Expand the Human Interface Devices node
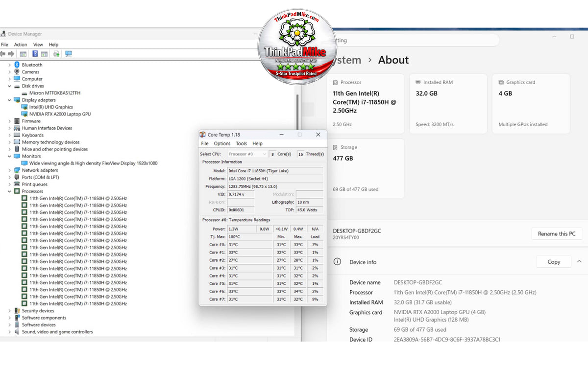 coord(9,128)
